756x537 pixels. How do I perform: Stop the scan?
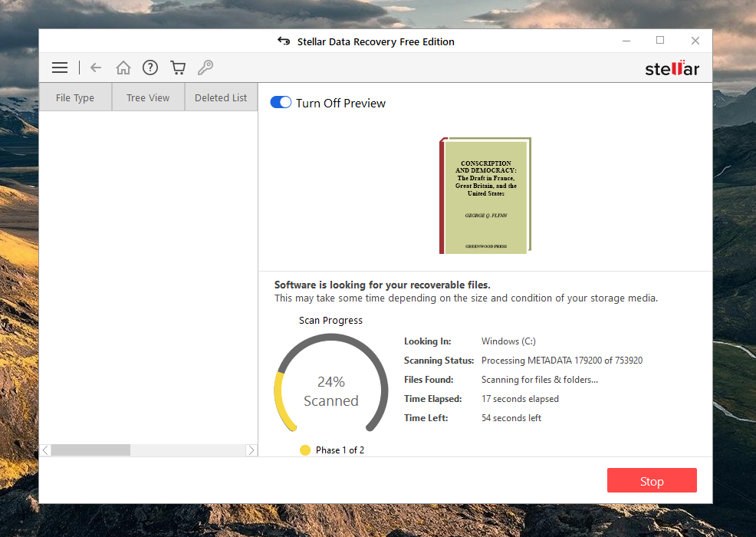(x=652, y=480)
